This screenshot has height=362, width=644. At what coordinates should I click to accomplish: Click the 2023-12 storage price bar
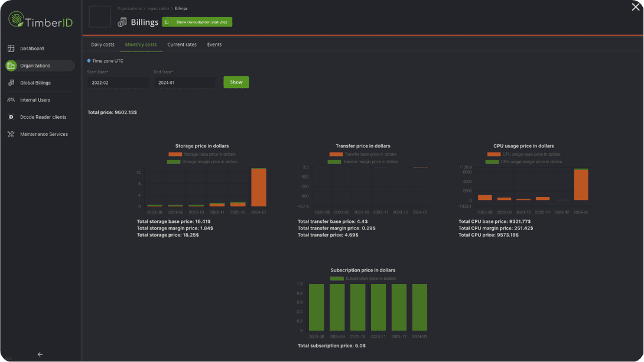pos(238,205)
